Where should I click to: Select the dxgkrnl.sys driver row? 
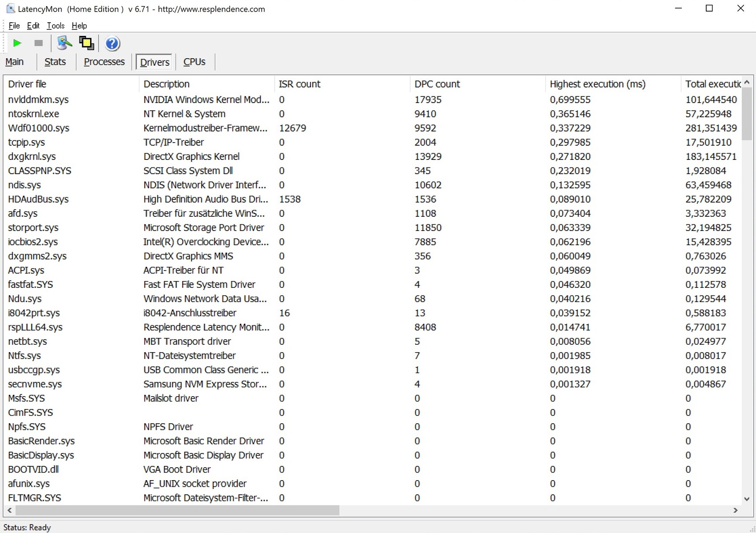373,156
